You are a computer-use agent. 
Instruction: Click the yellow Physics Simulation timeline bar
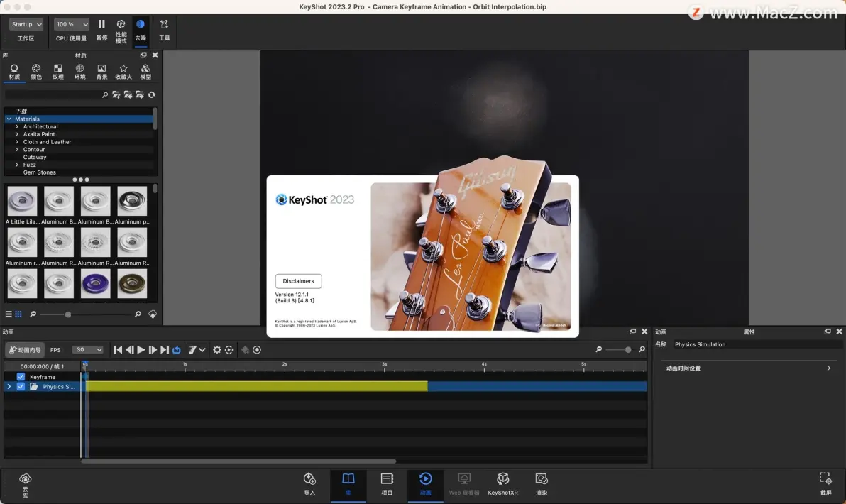257,386
